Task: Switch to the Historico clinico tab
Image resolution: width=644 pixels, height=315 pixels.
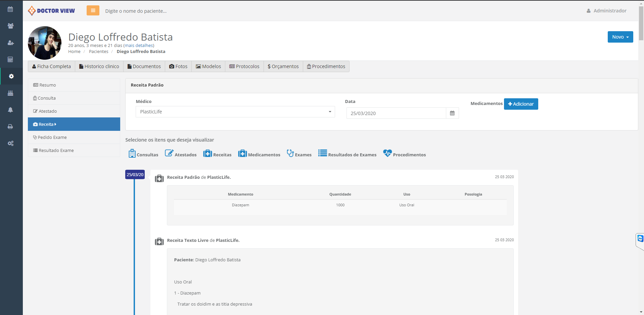Action: 99,66
